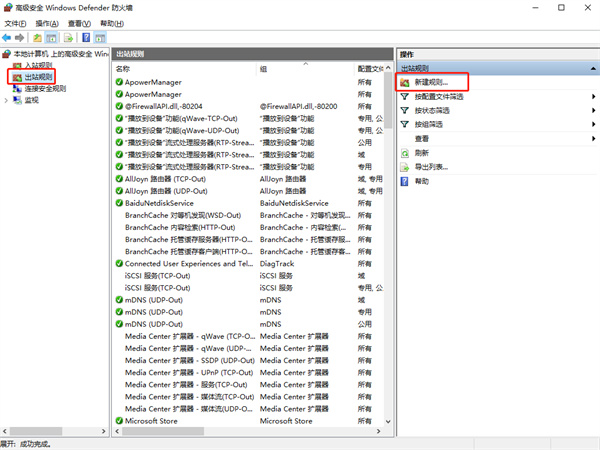Click the green check icon beside BaiduNetdiskService
This screenshot has height=450, width=600.
pos(119,203)
